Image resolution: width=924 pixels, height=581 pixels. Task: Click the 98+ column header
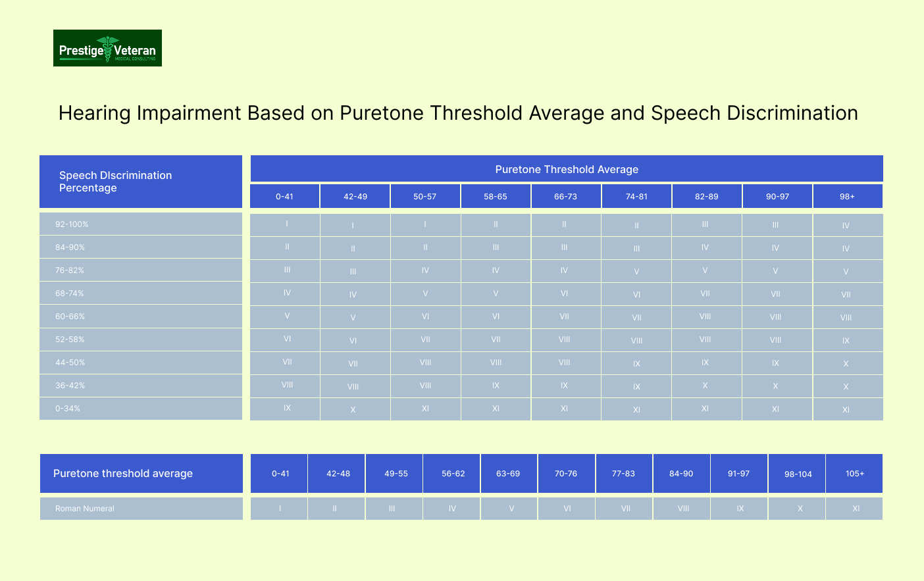[847, 195]
